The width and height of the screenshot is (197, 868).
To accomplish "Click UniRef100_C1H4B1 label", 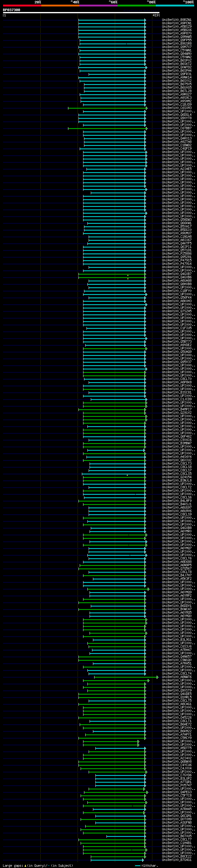I will 177,843.
